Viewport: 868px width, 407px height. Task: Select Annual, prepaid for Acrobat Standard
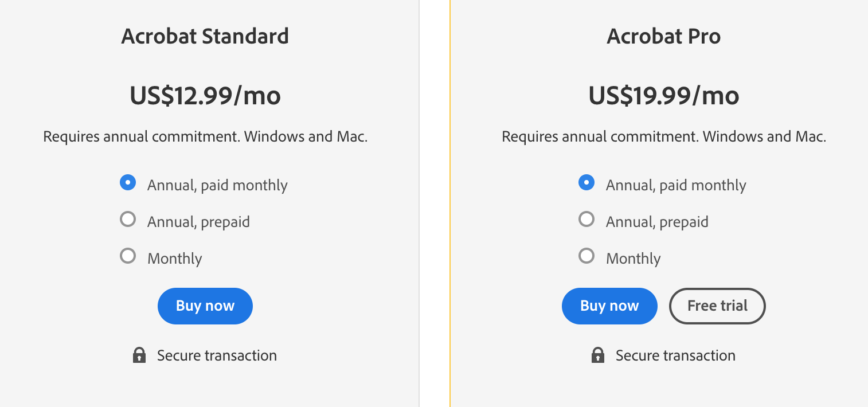pos(128,219)
